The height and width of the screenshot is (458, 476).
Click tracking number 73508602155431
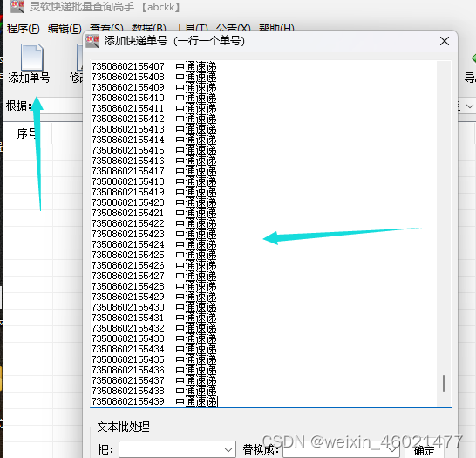[128, 318]
